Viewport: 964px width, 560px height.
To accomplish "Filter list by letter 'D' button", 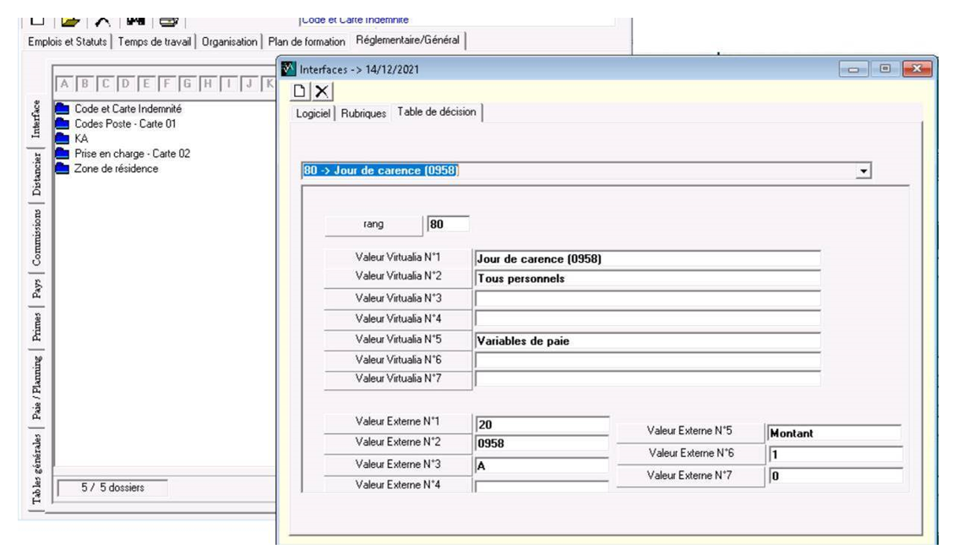I will (126, 83).
